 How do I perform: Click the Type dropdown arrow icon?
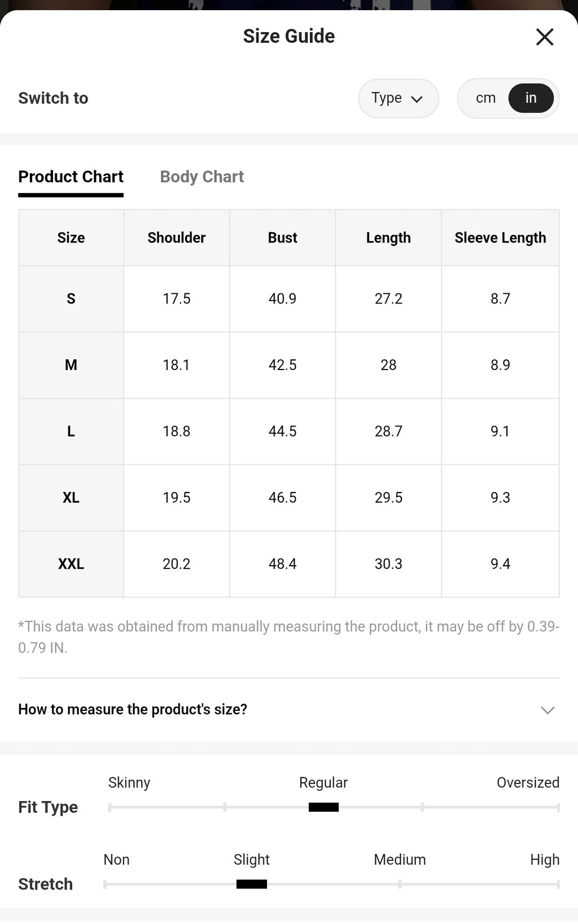pyautogui.click(x=417, y=99)
